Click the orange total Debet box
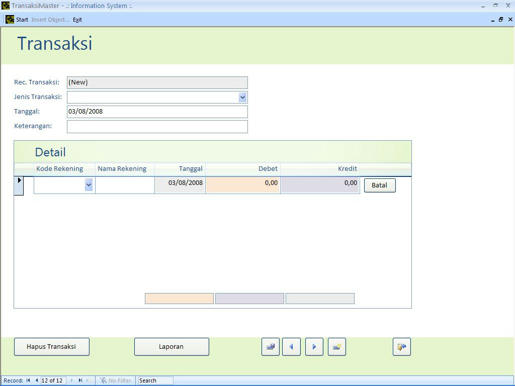This screenshot has width=515, height=386. pos(179,298)
